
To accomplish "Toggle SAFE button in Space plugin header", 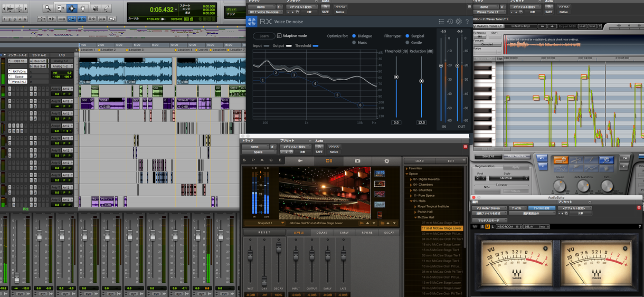I will 319,152.
